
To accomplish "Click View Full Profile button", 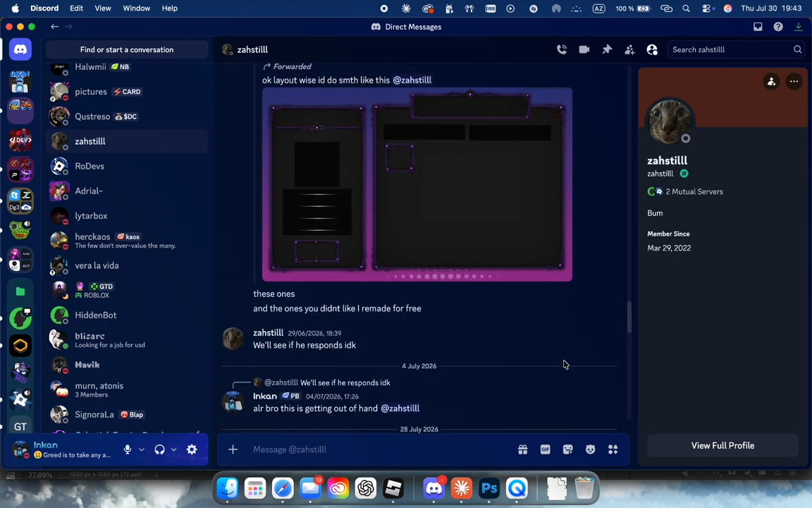I will [722, 446].
